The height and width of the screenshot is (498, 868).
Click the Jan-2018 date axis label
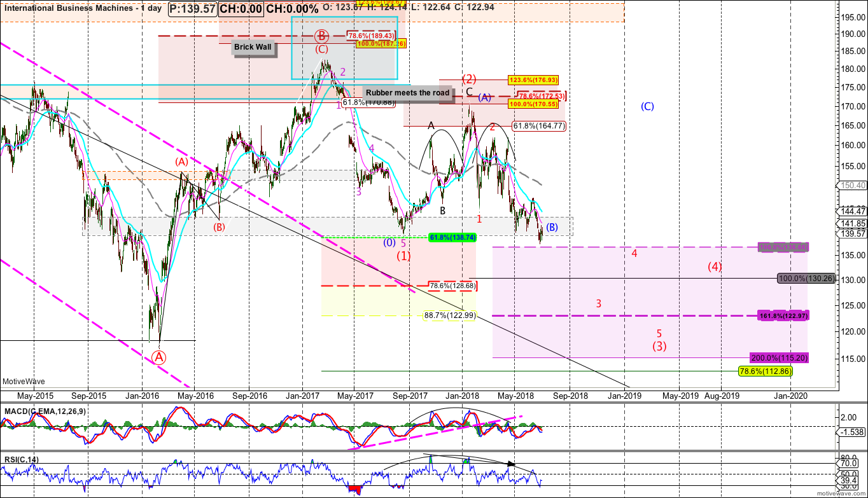pos(463,395)
